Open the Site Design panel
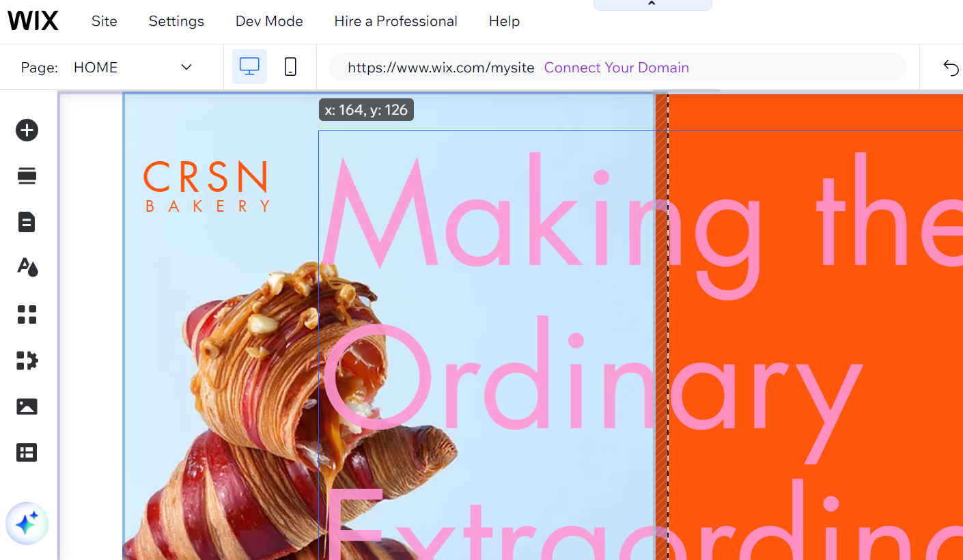This screenshot has width=963, height=560. [27, 267]
